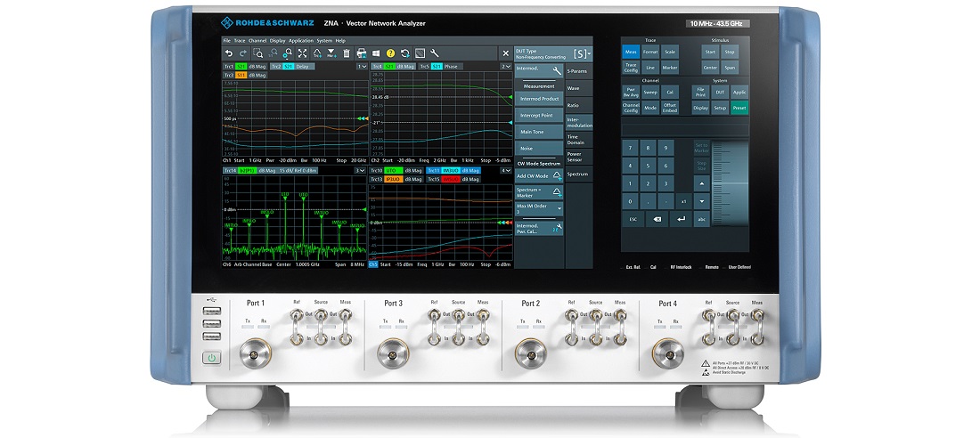The width and height of the screenshot is (980, 438).
Task: Open diagram 4 selector dropdown
Action: [x=506, y=170]
